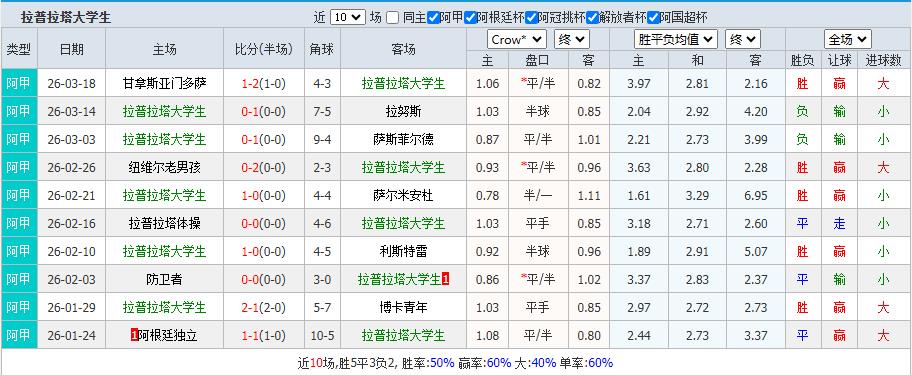Click corner count 3-0
Screen dimensions: 912x375
point(322,279)
